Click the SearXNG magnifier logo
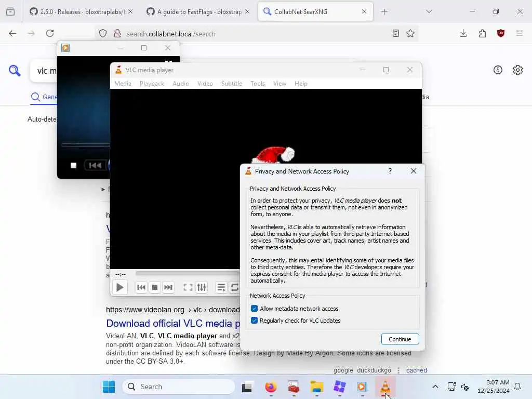532x399 pixels. (15, 71)
